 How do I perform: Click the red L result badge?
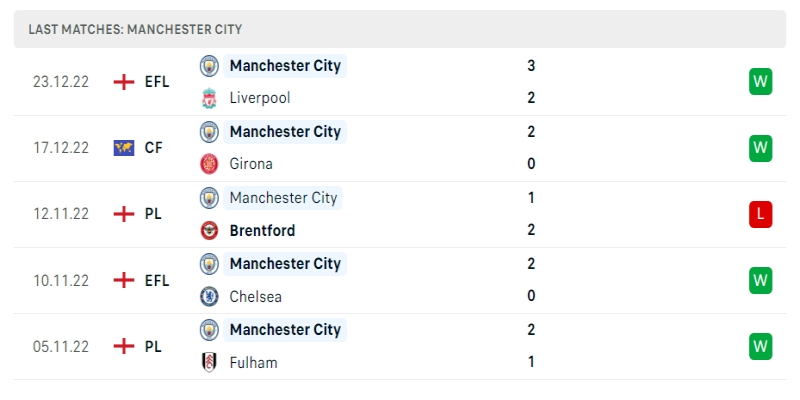[x=761, y=214]
